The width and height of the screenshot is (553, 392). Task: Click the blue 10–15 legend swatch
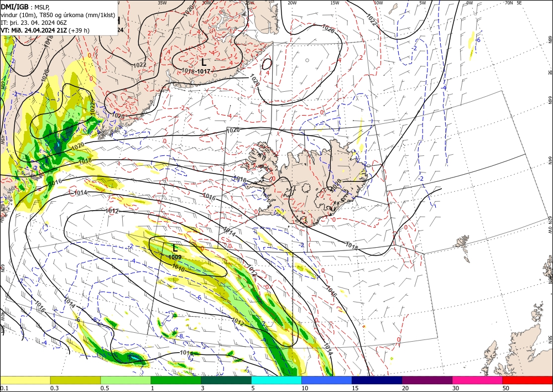(327, 380)
